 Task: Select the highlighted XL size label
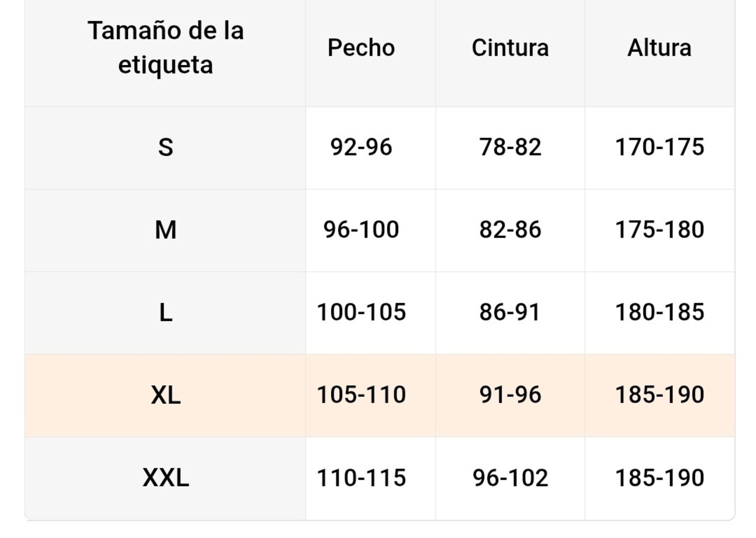[x=165, y=395]
